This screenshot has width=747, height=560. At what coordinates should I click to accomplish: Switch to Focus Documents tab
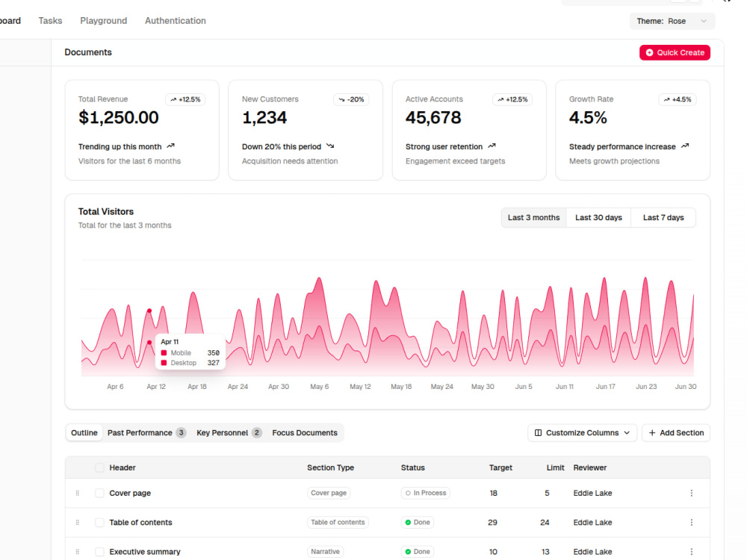click(x=305, y=433)
